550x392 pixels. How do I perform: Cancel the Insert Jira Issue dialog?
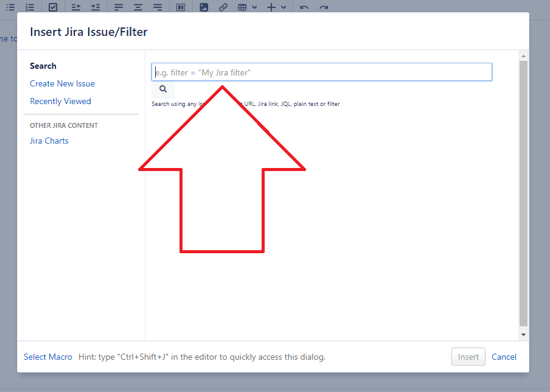pos(504,357)
